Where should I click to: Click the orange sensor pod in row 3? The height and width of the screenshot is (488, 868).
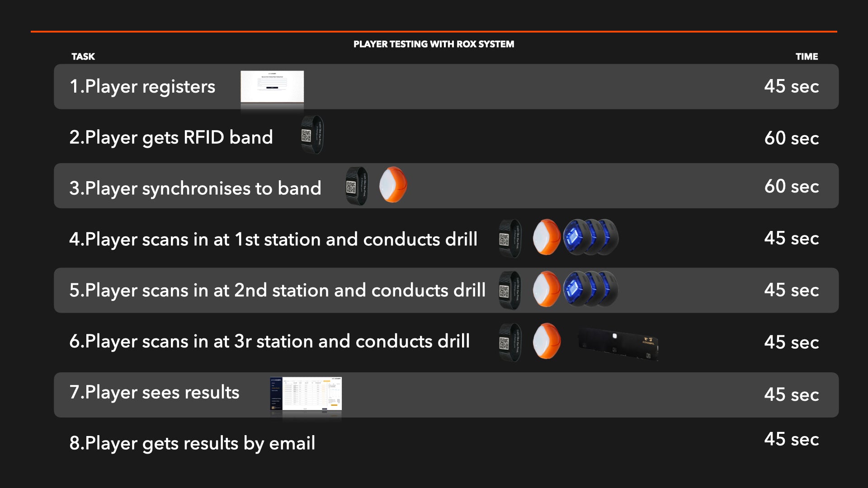pos(393,185)
